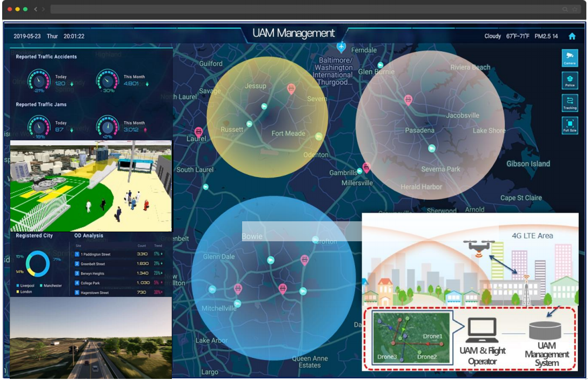This screenshot has width=588, height=380.
Task: Click the accidents This Month gauge showing -30%
Action: (107, 80)
